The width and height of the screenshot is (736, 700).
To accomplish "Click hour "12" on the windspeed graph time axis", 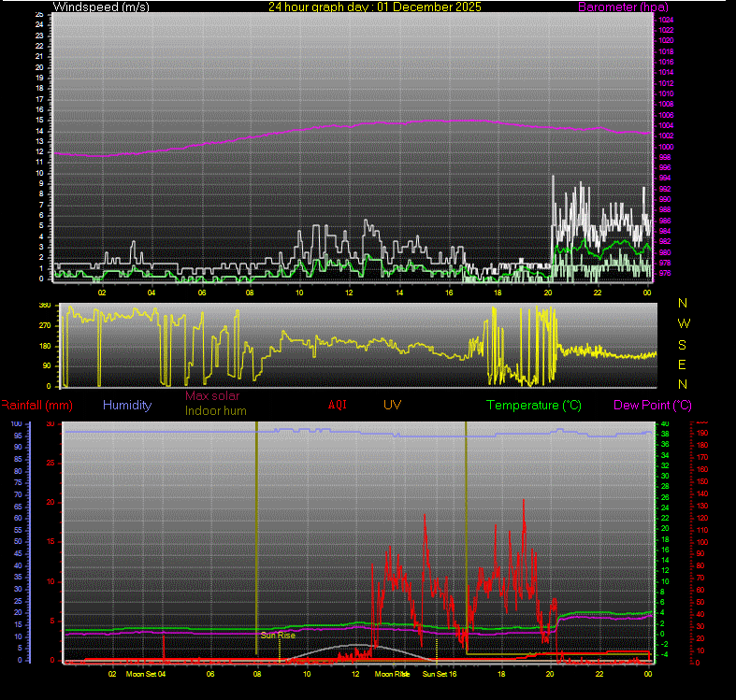I will click(349, 293).
